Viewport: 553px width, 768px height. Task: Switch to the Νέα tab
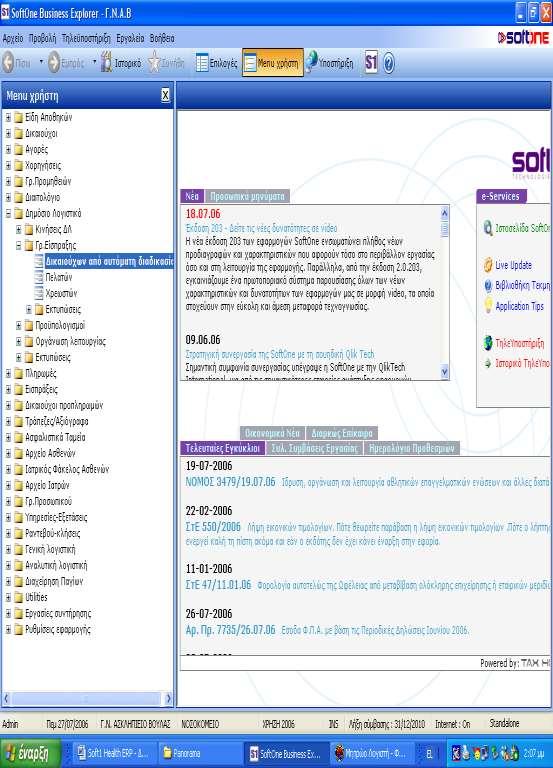coord(192,196)
